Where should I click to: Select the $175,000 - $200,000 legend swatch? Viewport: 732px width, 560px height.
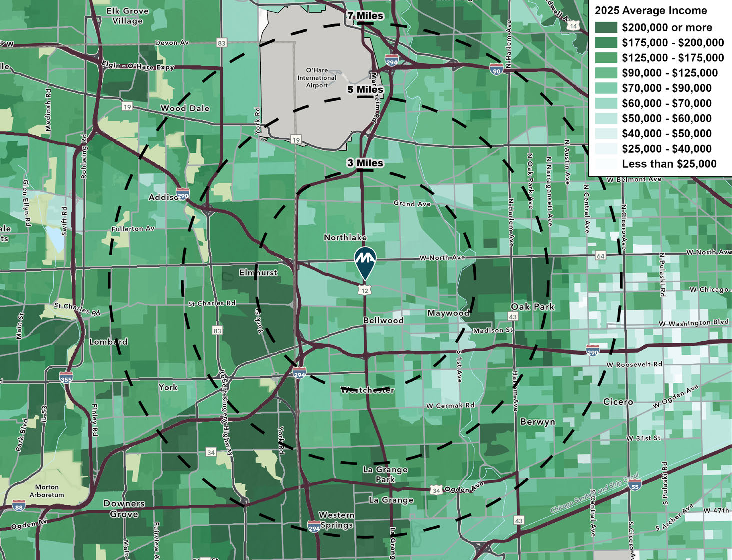pos(606,42)
